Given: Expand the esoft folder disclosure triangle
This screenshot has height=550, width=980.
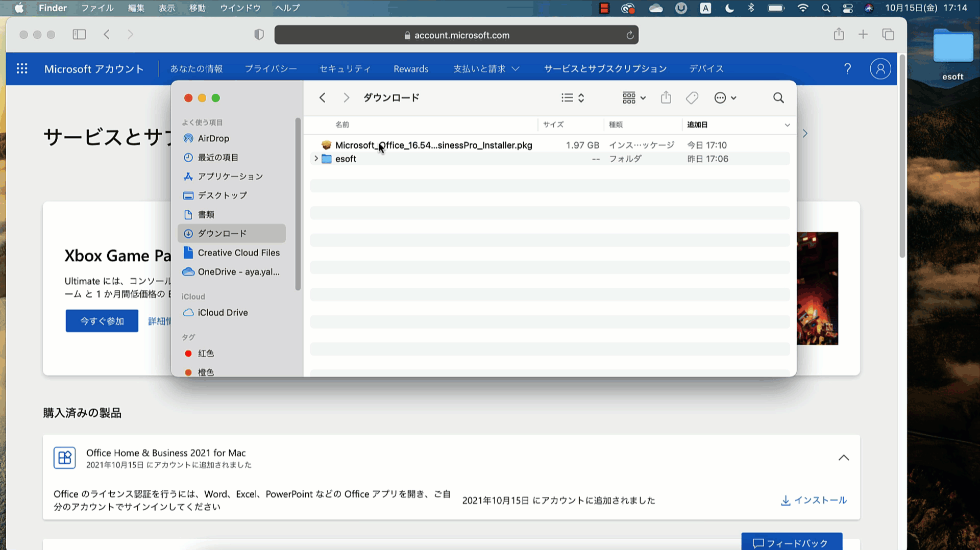Looking at the screenshot, I should pyautogui.click(x=316, y=159).
